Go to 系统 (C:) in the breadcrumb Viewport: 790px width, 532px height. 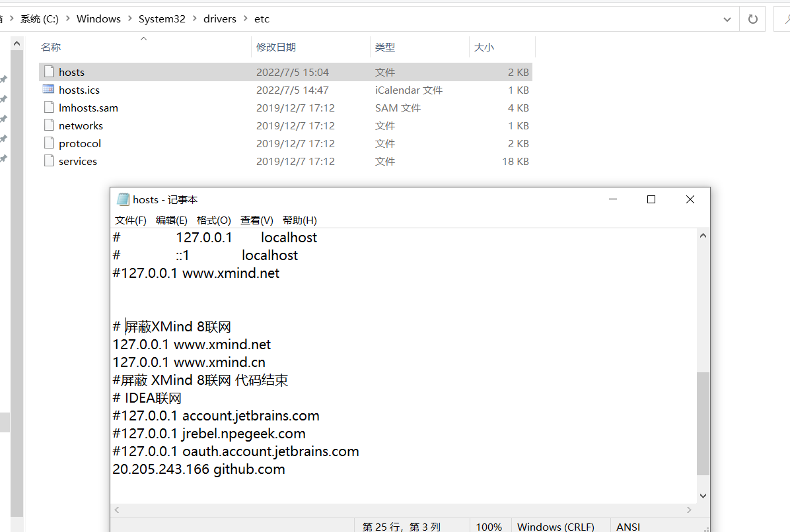click(x=39, y=18)
